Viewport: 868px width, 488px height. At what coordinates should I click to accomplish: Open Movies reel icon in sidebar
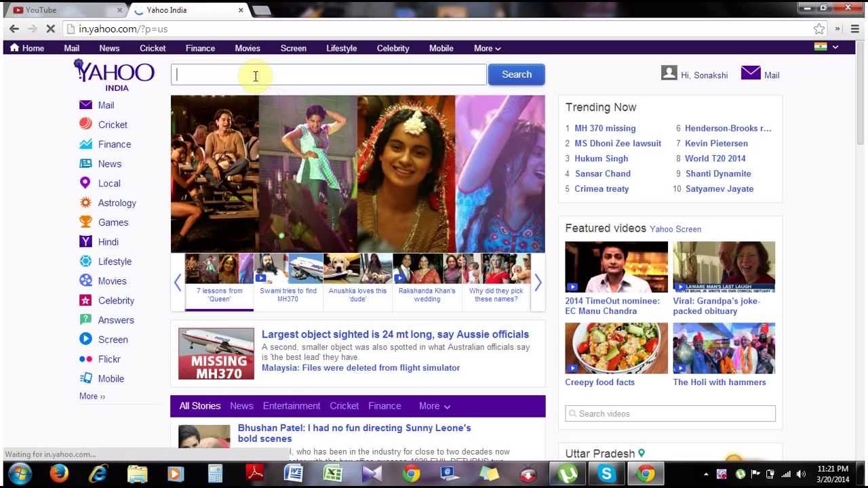pyautogui.click(x=85, y=281)
